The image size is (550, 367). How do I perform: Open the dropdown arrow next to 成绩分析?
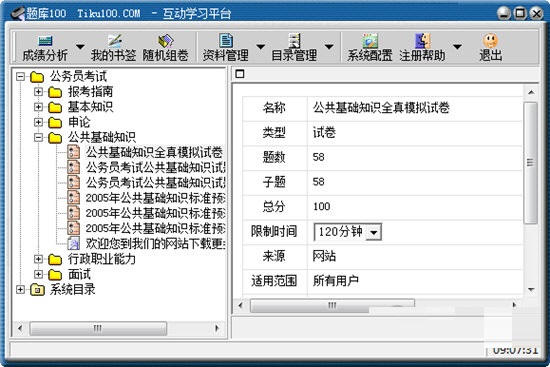point(80,46)
